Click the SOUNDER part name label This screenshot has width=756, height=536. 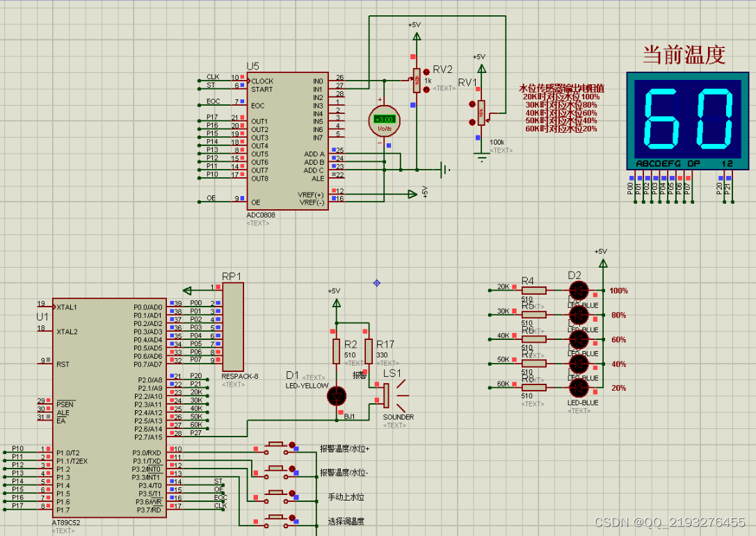[x=399, y=417]
